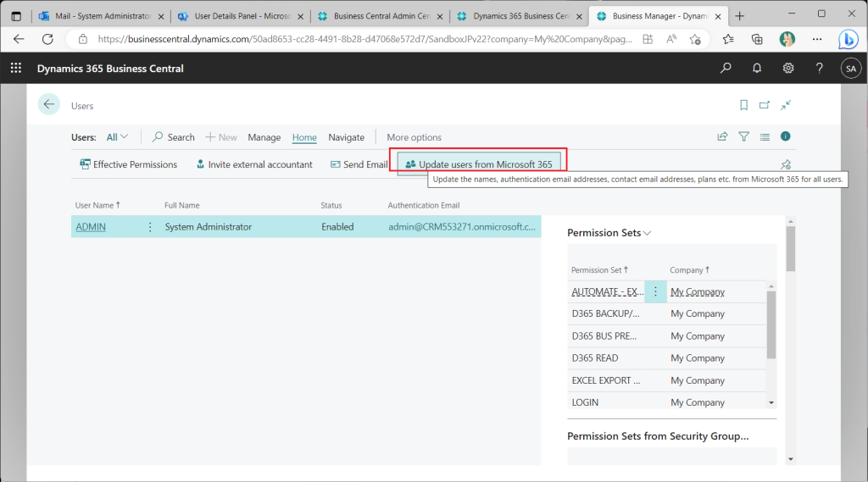868x482 pixels.
Task: Show more options for ADMIN row
Action: pos(150,227)
